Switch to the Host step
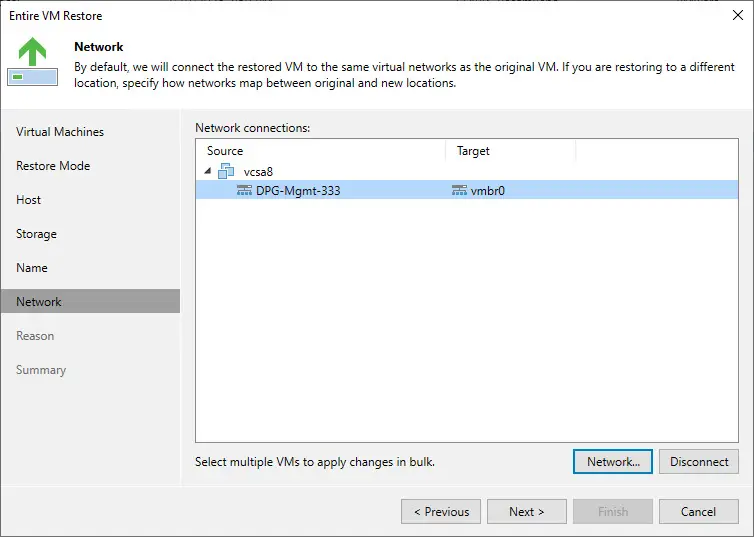Screen dimensions: 754x537 pyautogui.click(x=29, y=200)
